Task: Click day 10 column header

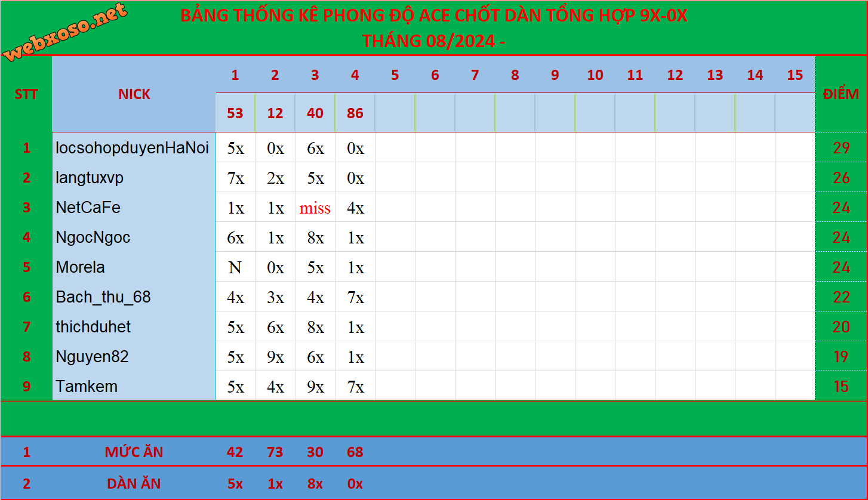Action: tap(595, 75)
